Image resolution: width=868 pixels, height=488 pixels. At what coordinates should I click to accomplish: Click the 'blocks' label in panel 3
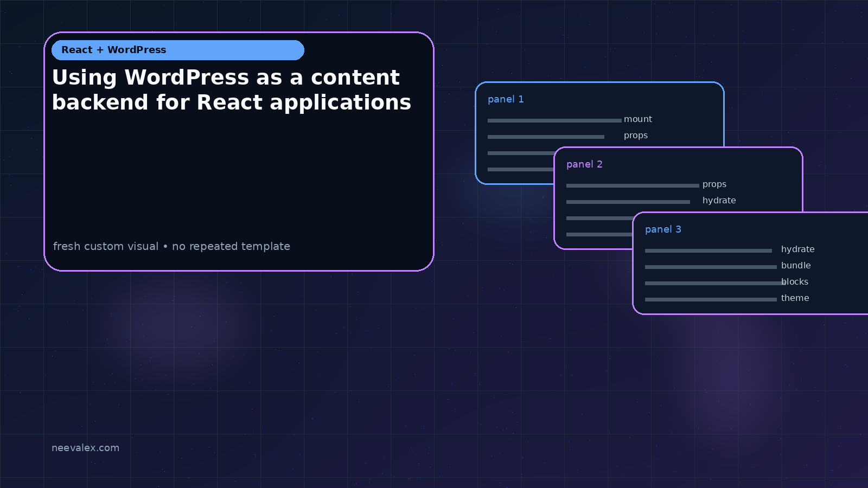click(795, 282)
